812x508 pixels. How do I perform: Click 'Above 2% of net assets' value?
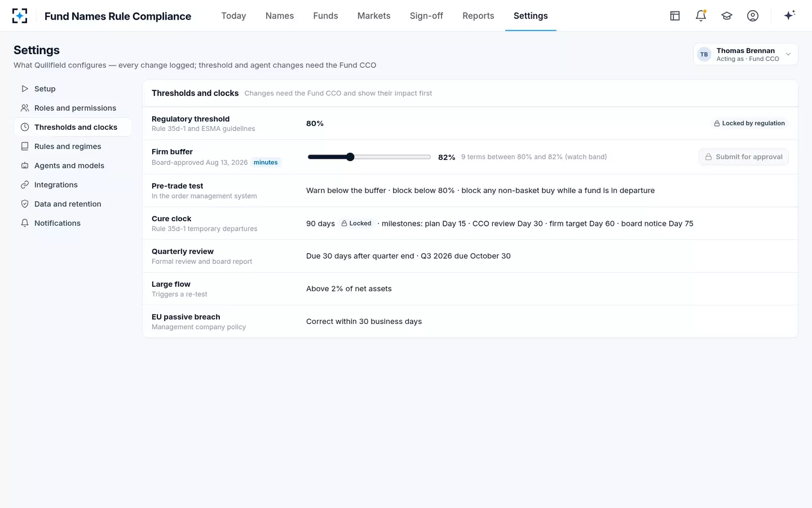pyautogui.click(x=349, y=288)
